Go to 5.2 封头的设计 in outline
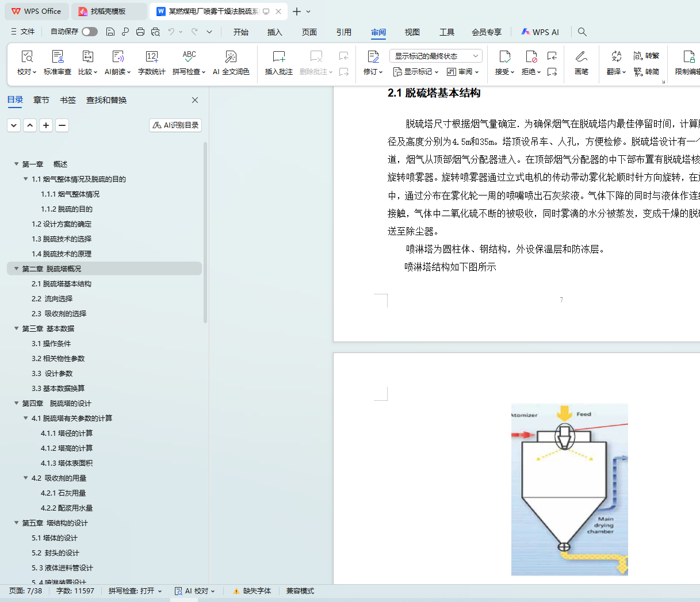This screenshot has height=602, width=700. tap(55, 553)
